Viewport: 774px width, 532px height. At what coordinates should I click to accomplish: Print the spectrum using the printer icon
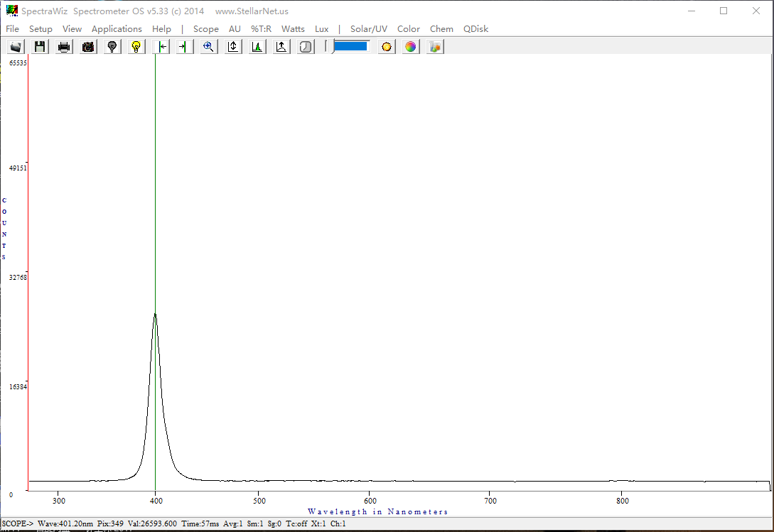[x=64, y=47]
